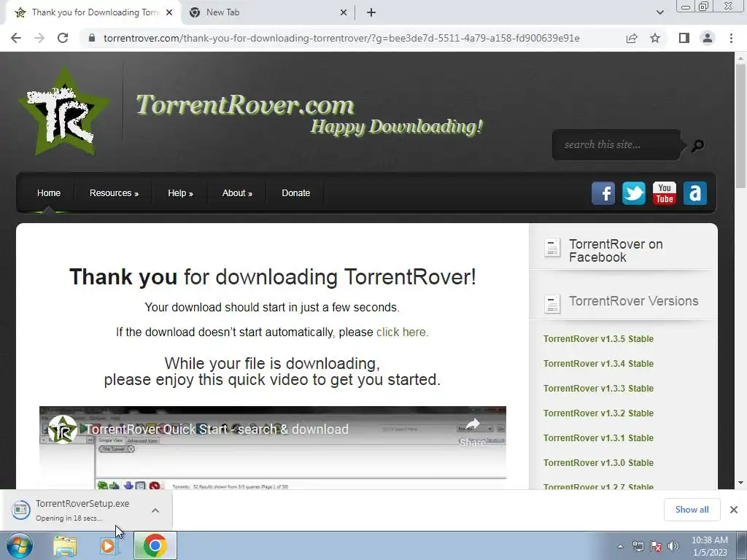Open the Facebook social icon

point(603,193)
